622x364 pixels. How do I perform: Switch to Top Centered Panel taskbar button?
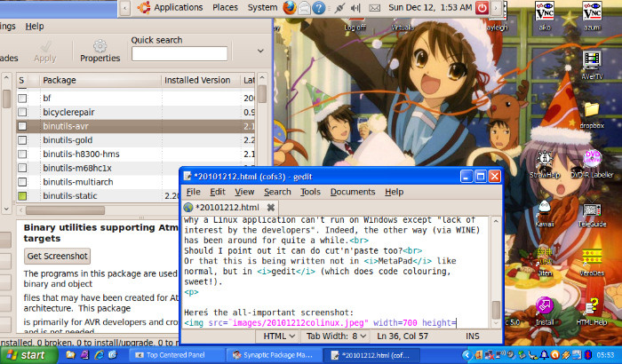[176, 354]
